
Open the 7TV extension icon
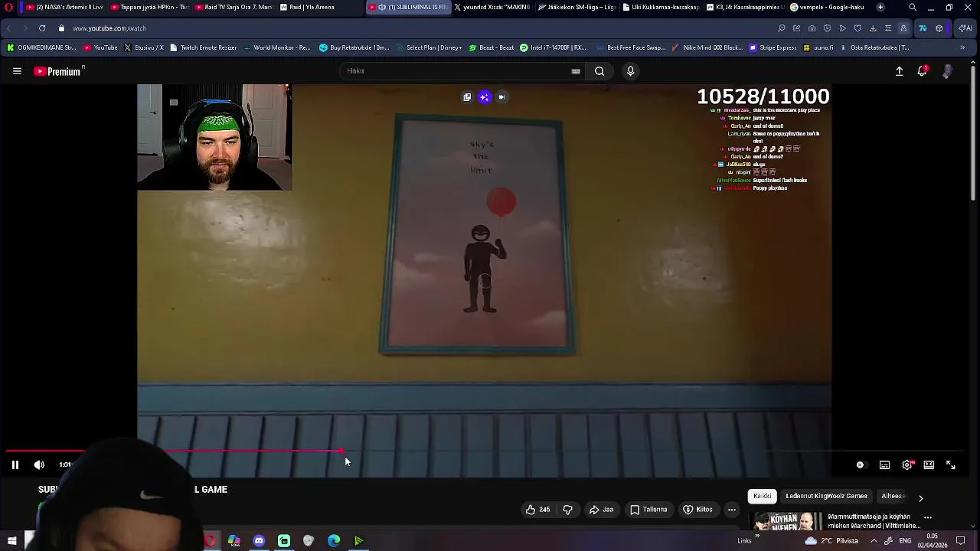pyautogui.click(x=923, y=28)
